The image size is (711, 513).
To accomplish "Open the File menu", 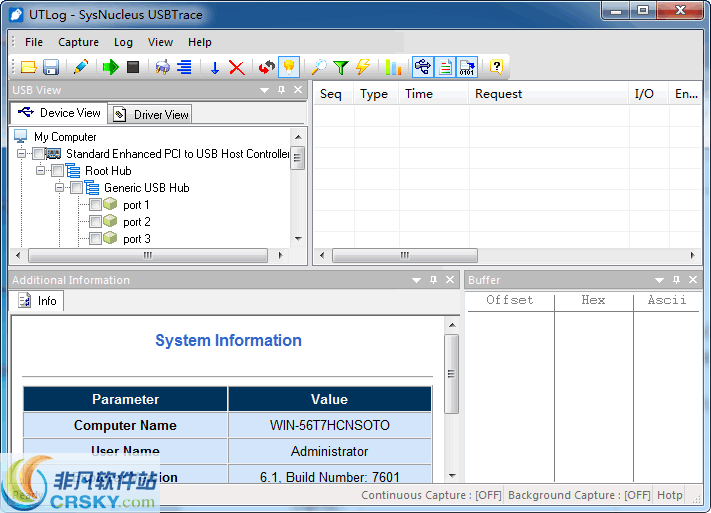I will click(34, 42).
